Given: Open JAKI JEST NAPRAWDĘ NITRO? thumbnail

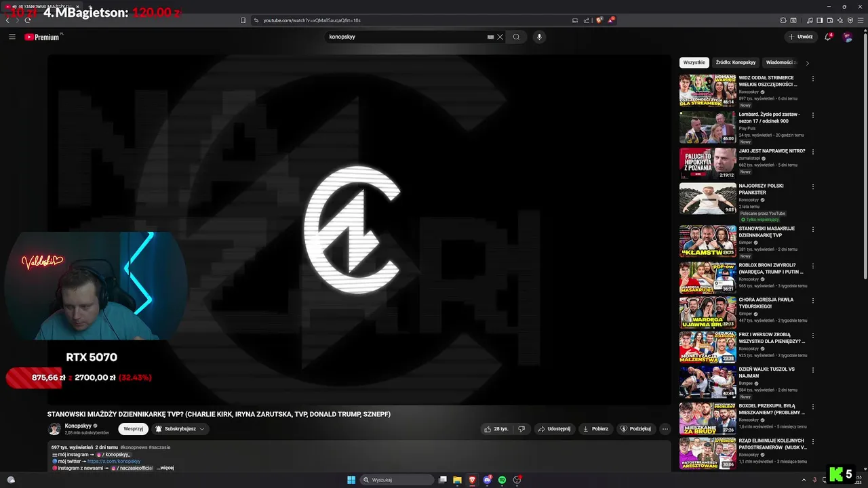Looking at the screenshot, I should point(708,163).
